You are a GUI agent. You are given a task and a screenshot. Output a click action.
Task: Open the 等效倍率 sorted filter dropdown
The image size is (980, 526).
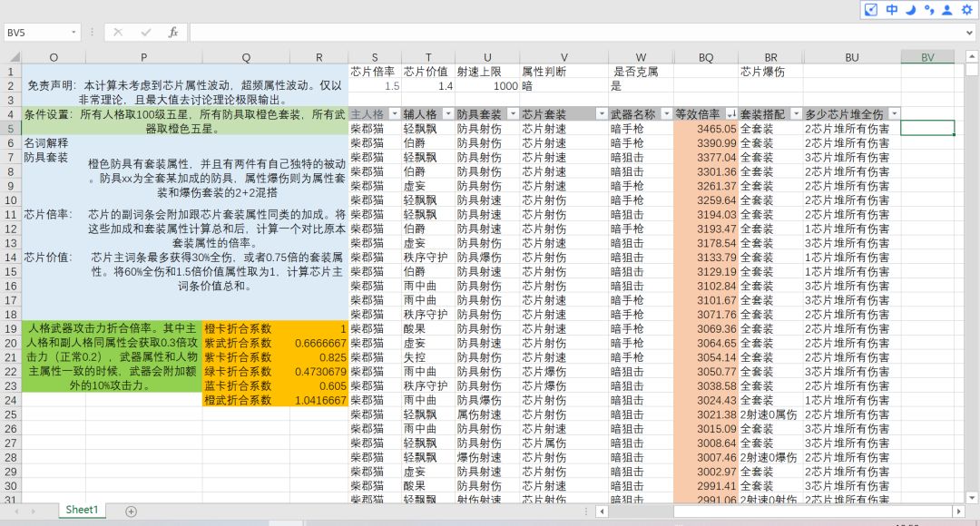click(x=731, y=113)
